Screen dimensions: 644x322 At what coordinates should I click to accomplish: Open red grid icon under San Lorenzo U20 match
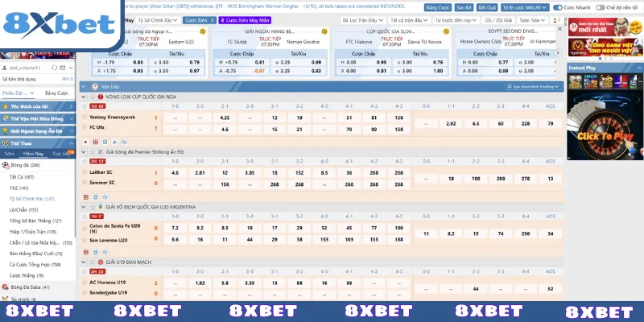click(x=86, y=252)
